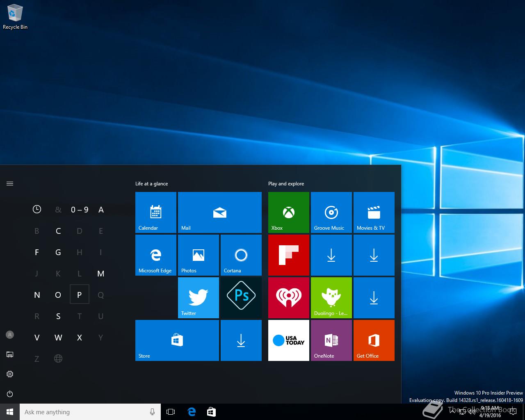525x420 pixels.
Task: Open the user account icon
Action: pyautogui.click(x=10, y=335)
